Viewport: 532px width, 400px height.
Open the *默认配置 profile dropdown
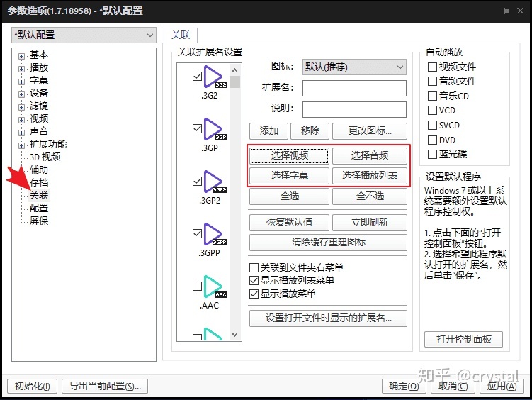coord(84,35)
